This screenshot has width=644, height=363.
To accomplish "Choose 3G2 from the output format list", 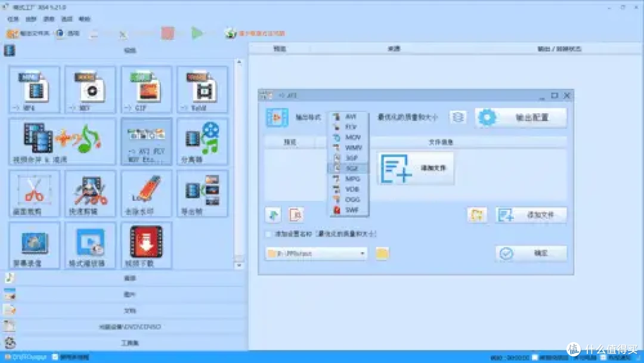I will point(348,168).
